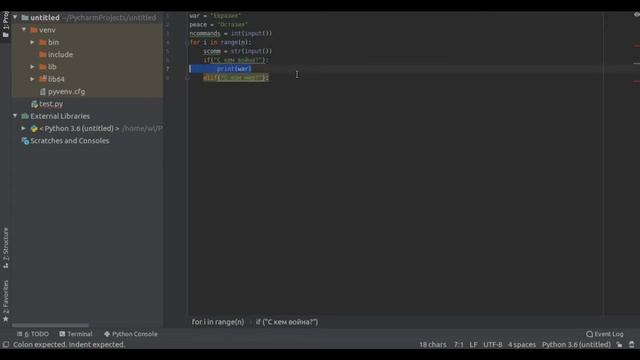Open the inspections hector icon in status bar
Screen dimensions: 640x360
tap(631, 344)
